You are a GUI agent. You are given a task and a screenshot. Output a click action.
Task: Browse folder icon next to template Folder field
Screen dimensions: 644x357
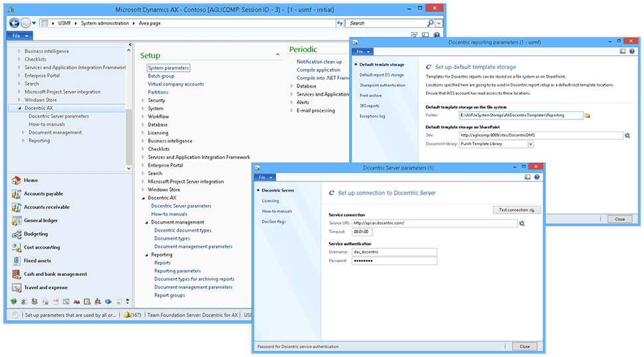pyautogui.click(x=588, y=115)
